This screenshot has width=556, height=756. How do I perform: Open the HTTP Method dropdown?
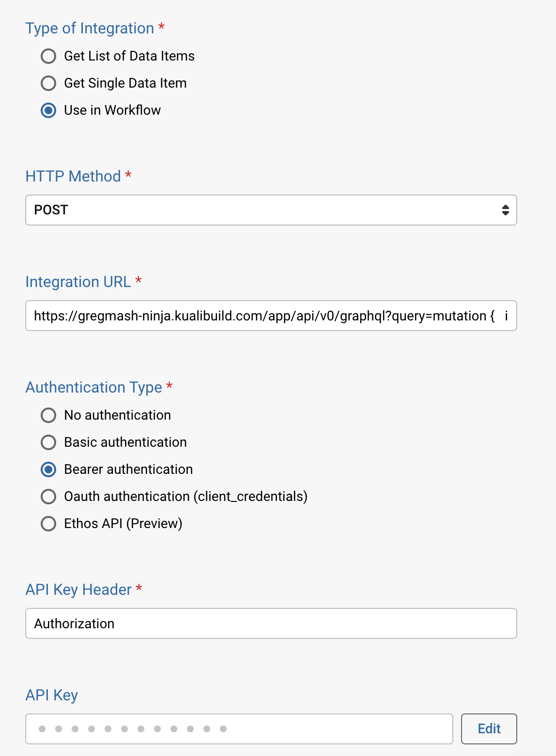click(x=271, y=210)
